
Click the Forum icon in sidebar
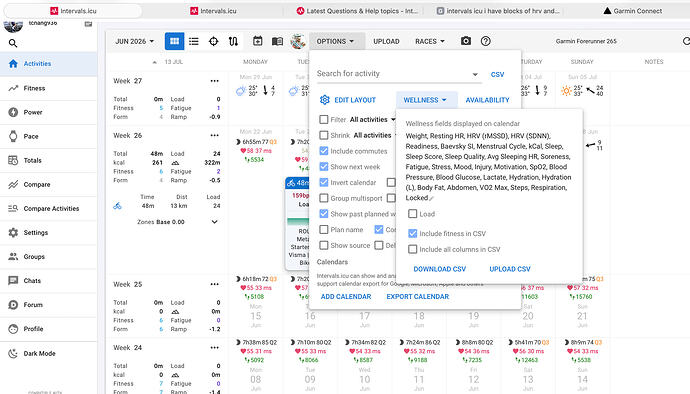click(13, 305)
